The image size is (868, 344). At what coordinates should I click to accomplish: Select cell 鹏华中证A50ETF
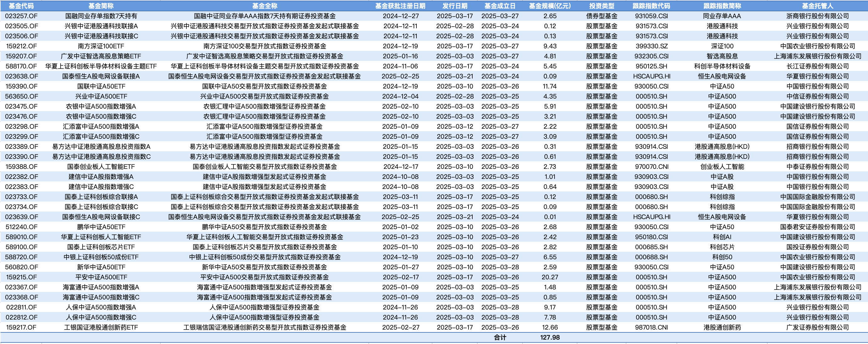point(101,227)
